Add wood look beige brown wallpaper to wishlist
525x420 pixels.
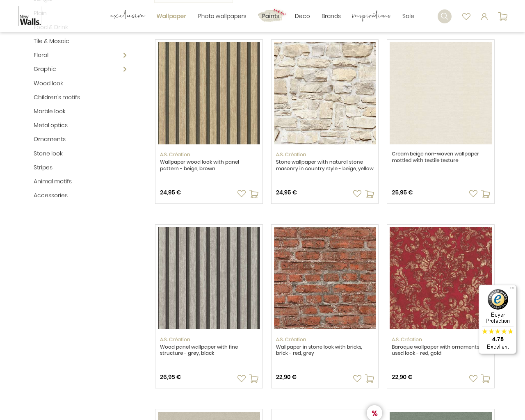pyautogui.click(x=242, y=194)
